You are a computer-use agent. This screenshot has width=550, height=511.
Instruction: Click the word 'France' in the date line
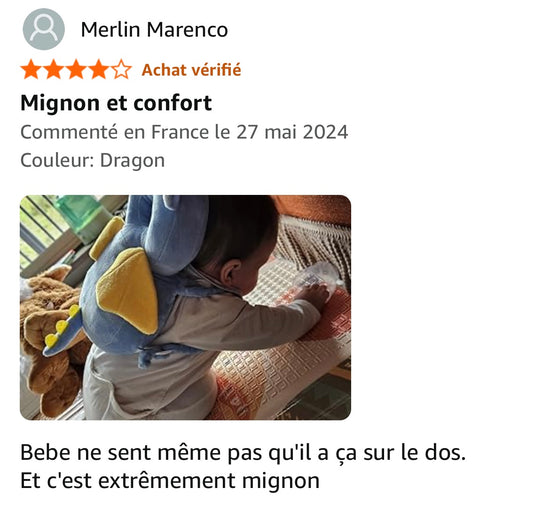tap(180, 132)
